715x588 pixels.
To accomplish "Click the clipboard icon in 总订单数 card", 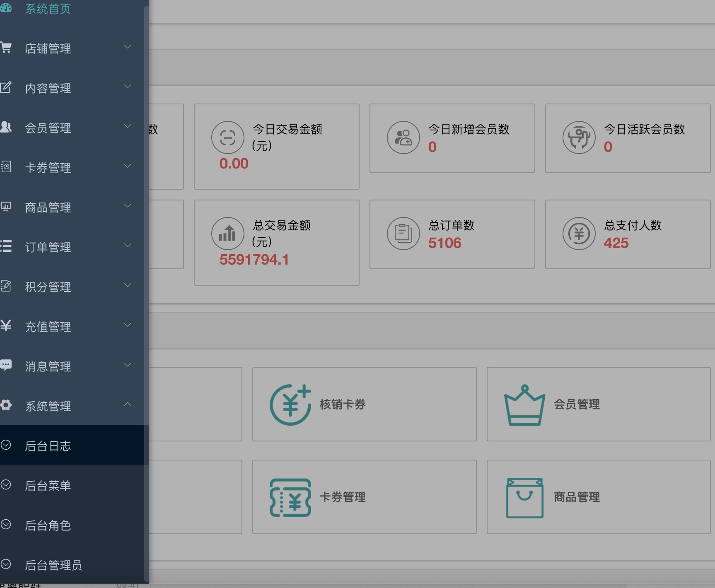I will [x=403, y=234].
